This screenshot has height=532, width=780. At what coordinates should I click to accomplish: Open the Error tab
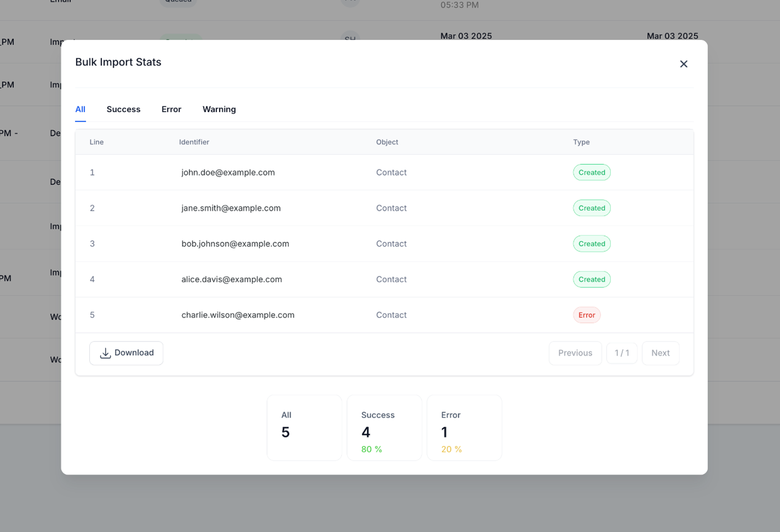(171, 109)
